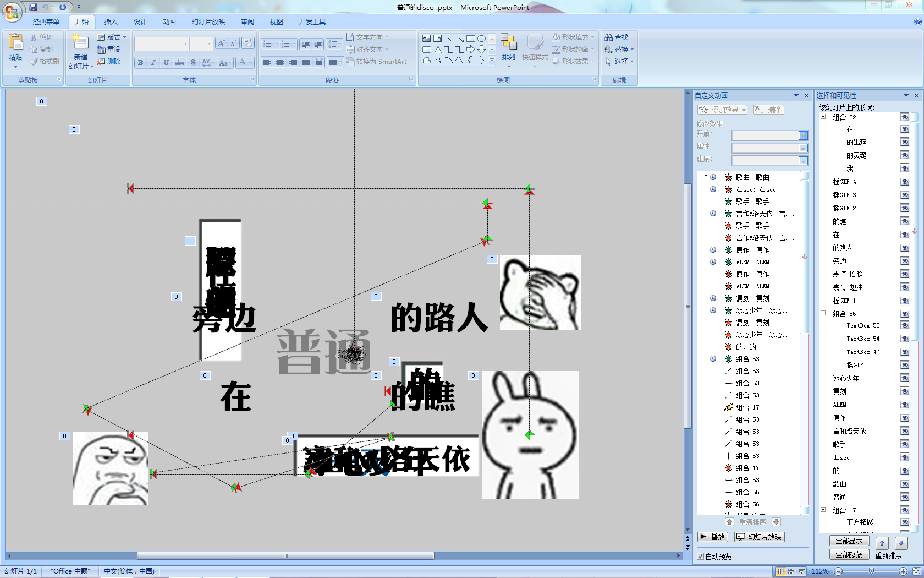Screen dimensions: 924x578
Task: Open the 属性 property dropdown
Action: [803, 148]
